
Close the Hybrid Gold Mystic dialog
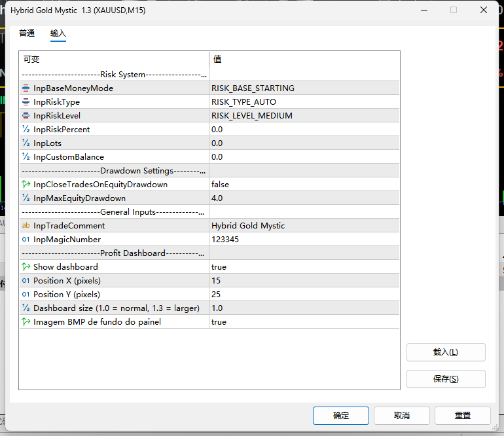click(484, 10)
